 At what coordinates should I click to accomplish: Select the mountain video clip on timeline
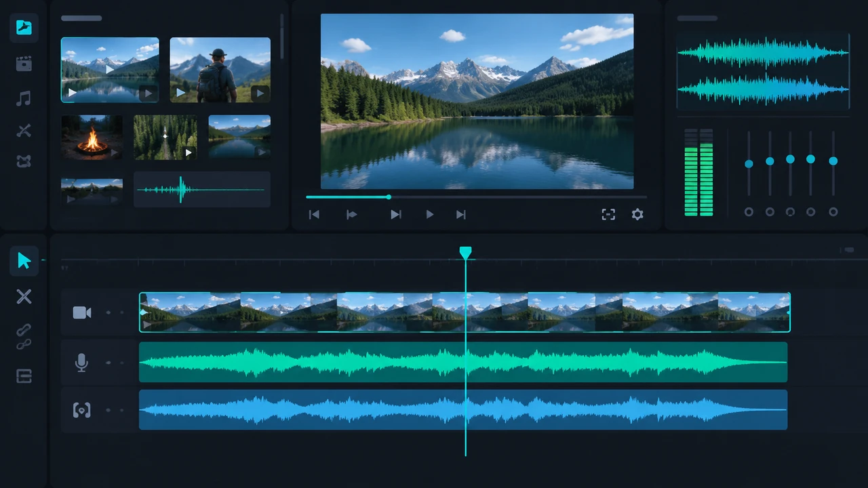[x=465, y=312]
